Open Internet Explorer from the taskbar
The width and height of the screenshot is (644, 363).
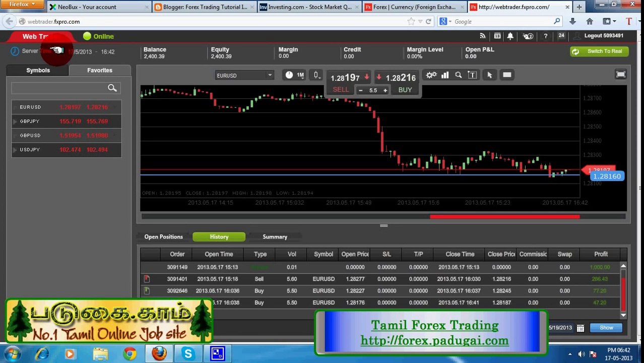click(x=42, y=353)
